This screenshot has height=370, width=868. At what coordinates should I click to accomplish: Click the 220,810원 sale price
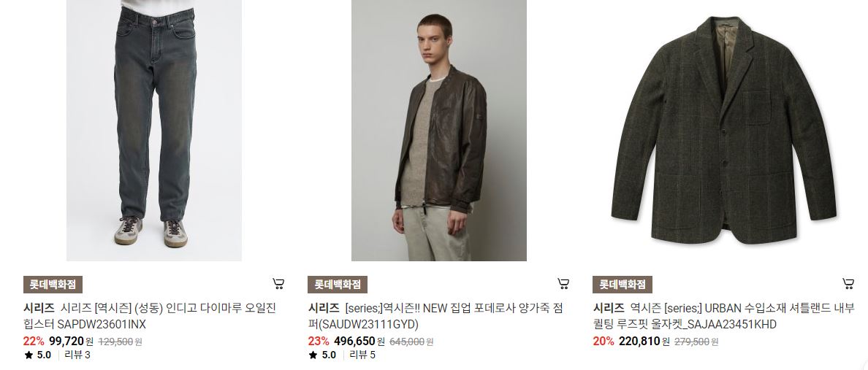click(644, 342)
